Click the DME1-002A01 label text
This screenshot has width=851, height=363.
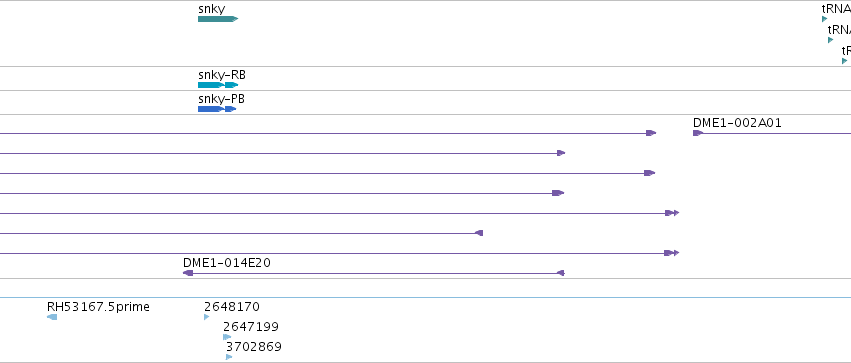(x=737, y=123)
